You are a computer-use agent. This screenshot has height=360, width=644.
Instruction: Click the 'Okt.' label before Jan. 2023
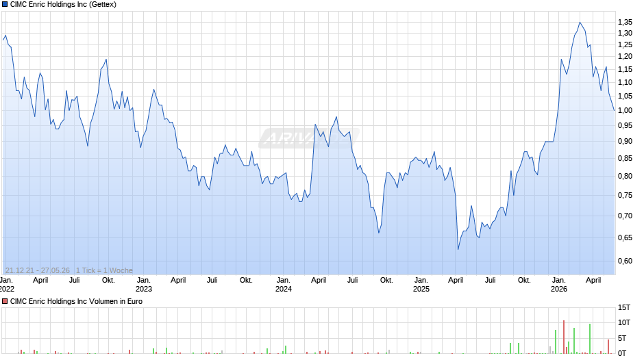pos(108,281)
